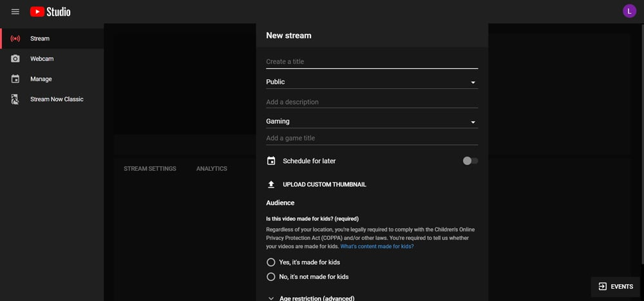Viewport: 644px width, 301px height.
Task: Click the upload arrow thumbnail icon
Action: point(271,184)
